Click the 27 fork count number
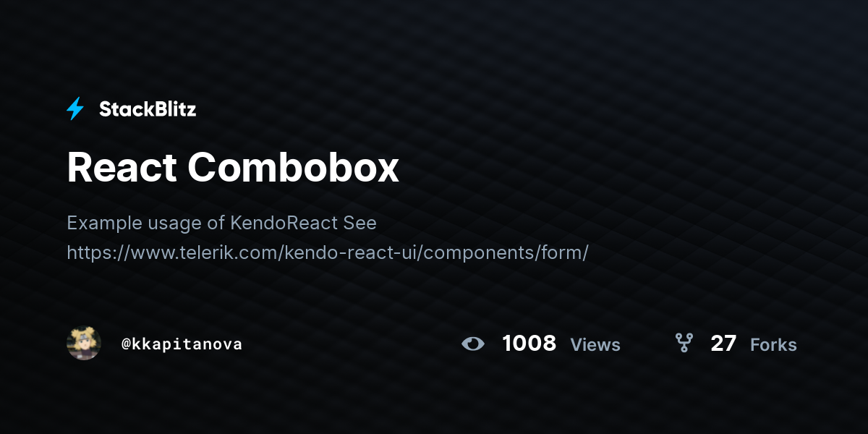Image resolution: width=868 pixels, height=434 pixels. pyautogui.click(x=723, y=343)
